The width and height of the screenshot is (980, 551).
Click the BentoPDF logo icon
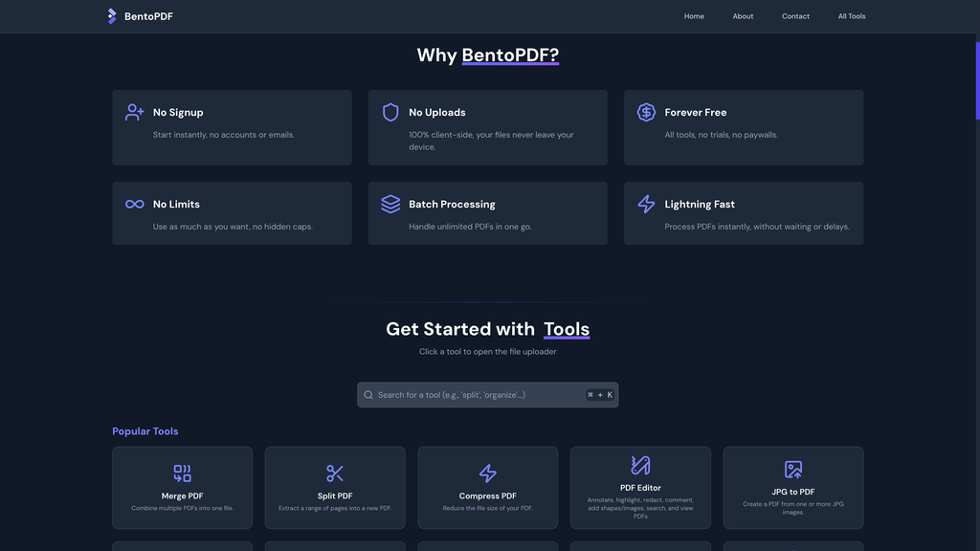tap(111, 15)
